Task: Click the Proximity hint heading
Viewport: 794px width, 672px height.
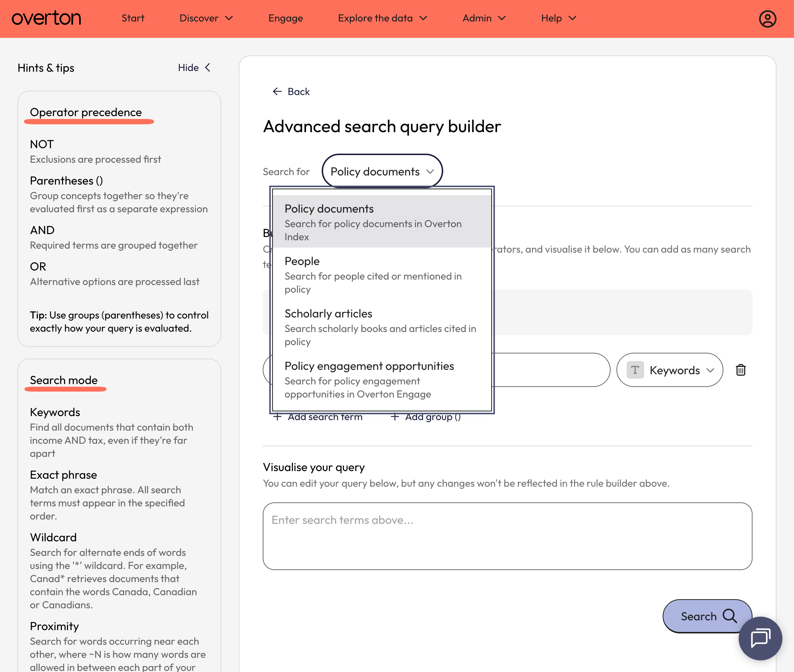Action: pos(55,626)
